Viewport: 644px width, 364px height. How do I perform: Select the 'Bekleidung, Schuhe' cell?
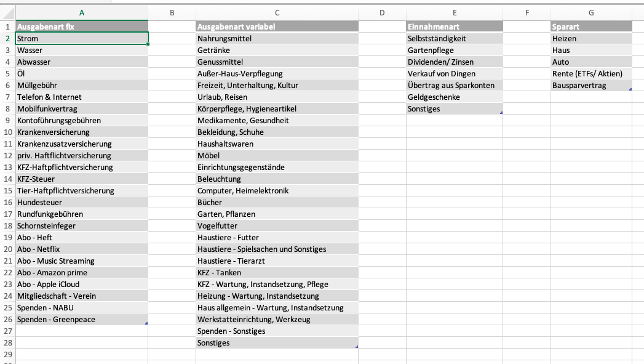pos(277,132)
